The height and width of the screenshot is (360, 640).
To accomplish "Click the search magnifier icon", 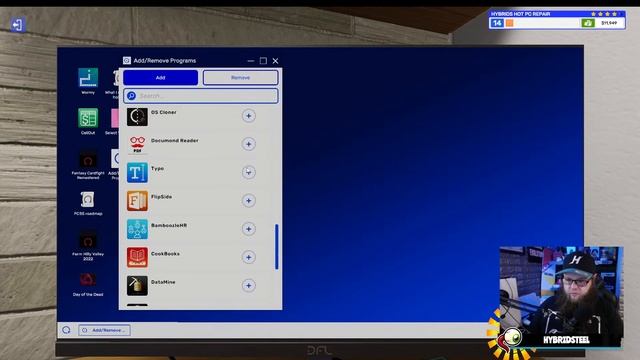I will [131, 96].
